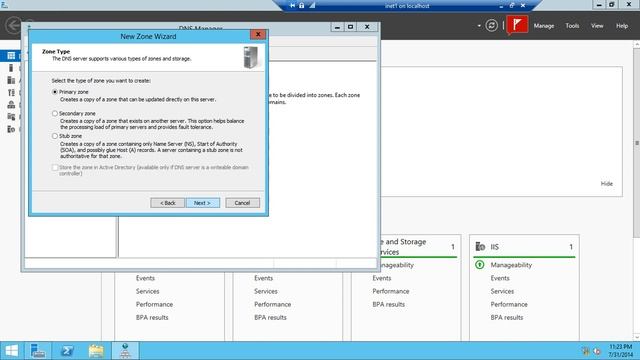Close the New Zone Wizard with the red X
The height and width of the screenshot is (360, 640).
click(x=258, y=34)
